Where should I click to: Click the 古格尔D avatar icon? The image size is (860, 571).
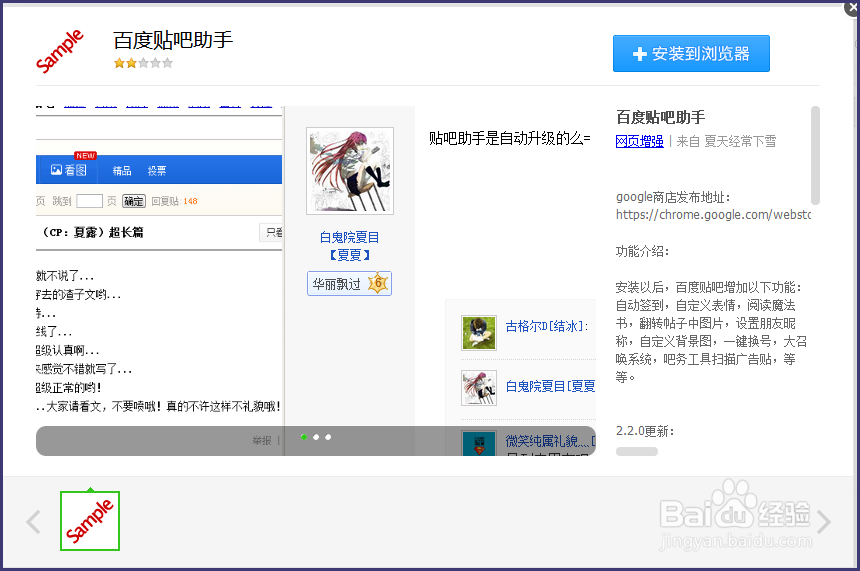tap(479, 332)
